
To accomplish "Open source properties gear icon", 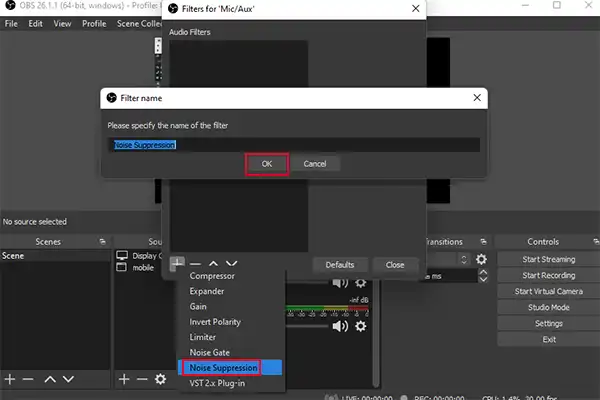I will 160,379.
